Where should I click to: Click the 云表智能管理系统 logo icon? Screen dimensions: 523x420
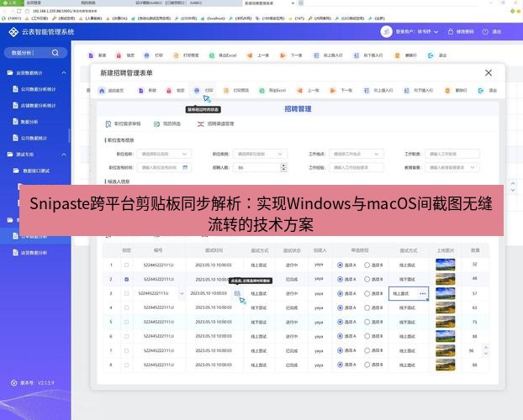tap(13, 32)
